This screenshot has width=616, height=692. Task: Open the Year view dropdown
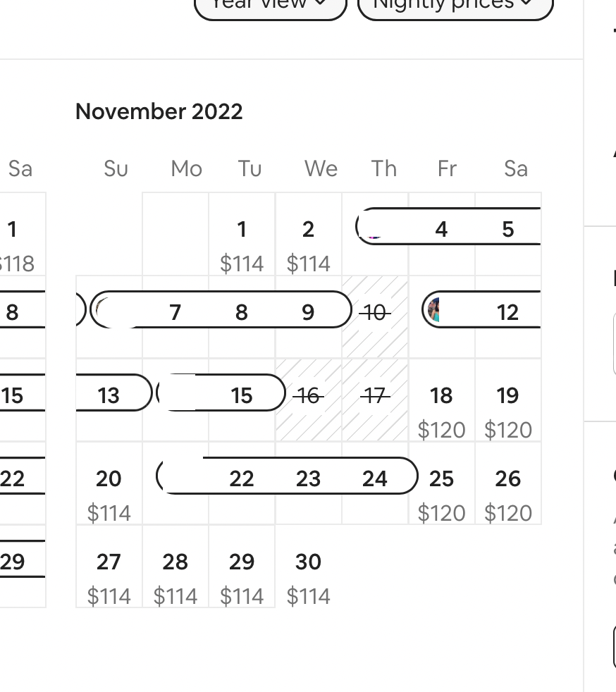(x=271, y=7)
